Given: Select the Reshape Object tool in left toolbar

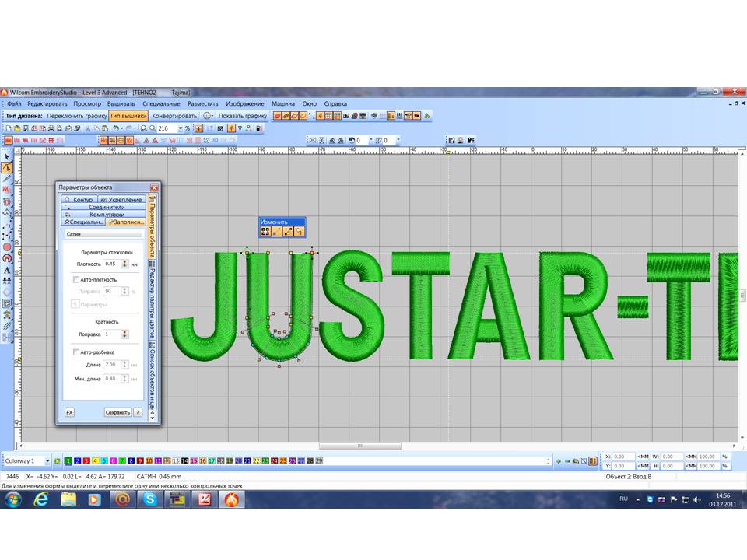Looking at the screenshot, I should (7, 168).
